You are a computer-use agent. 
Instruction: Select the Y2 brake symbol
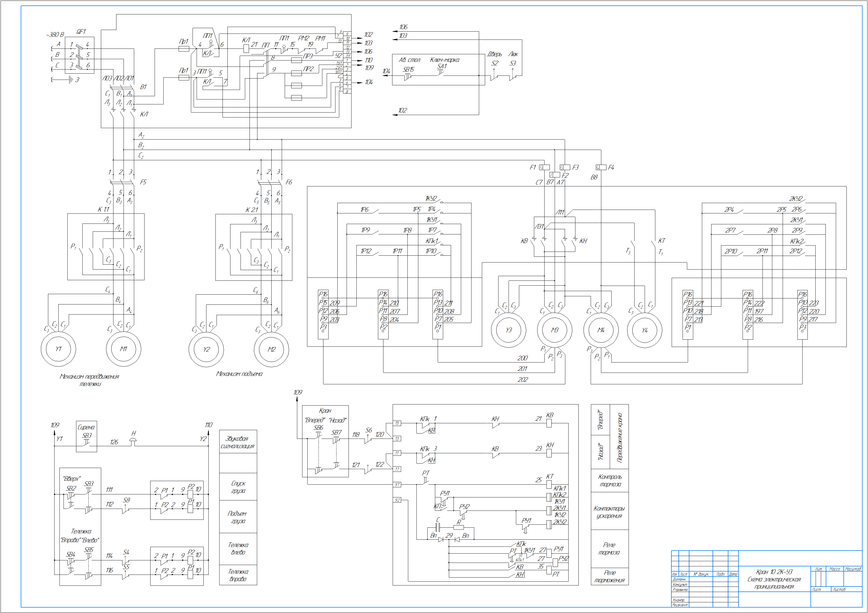(206, 349)
